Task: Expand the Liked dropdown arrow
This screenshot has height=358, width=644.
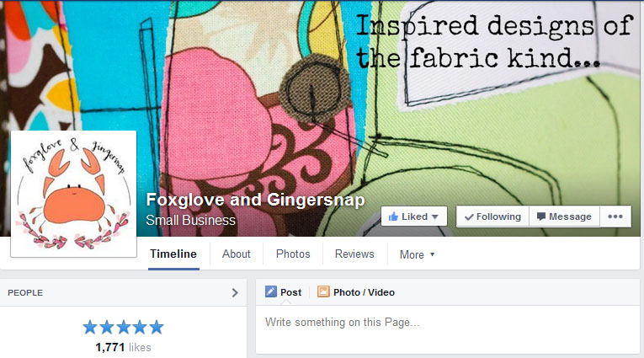Action: pyautogui.click(x=435, y=216)
